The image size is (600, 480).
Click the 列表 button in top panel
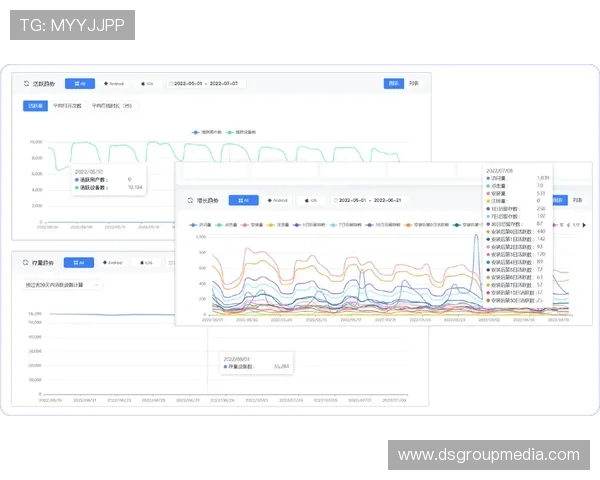click(x=414, y=84)
